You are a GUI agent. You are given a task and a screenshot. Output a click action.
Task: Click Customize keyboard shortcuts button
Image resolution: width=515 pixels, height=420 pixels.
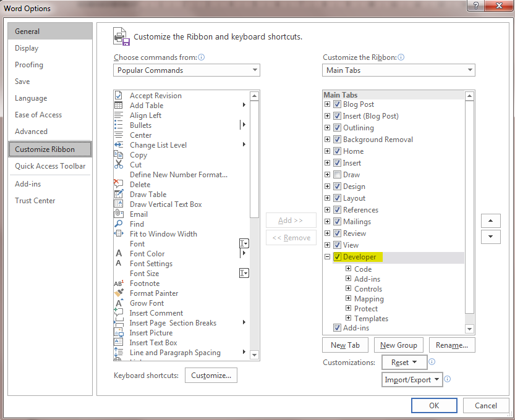pyautogui.click(x=211, y=376)
